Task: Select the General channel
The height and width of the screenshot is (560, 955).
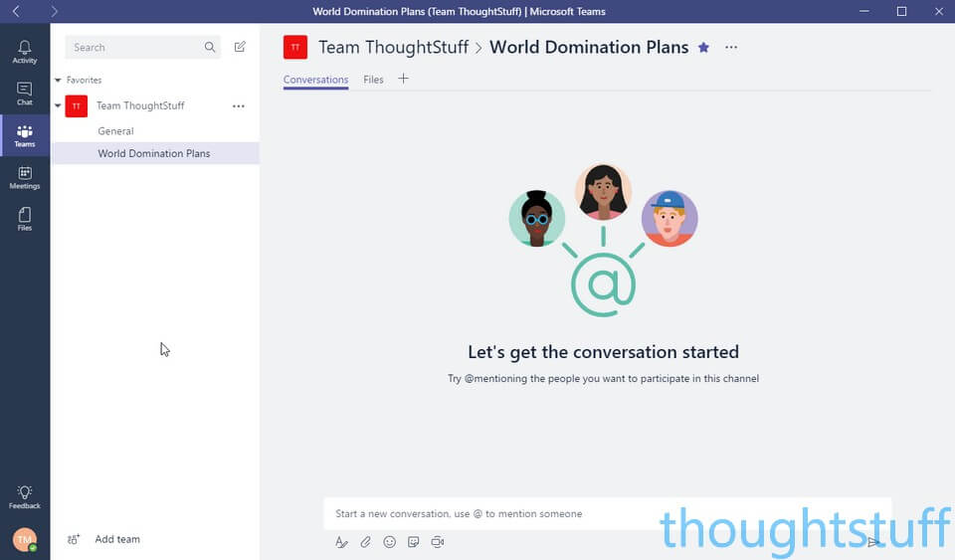Action: 115,131
